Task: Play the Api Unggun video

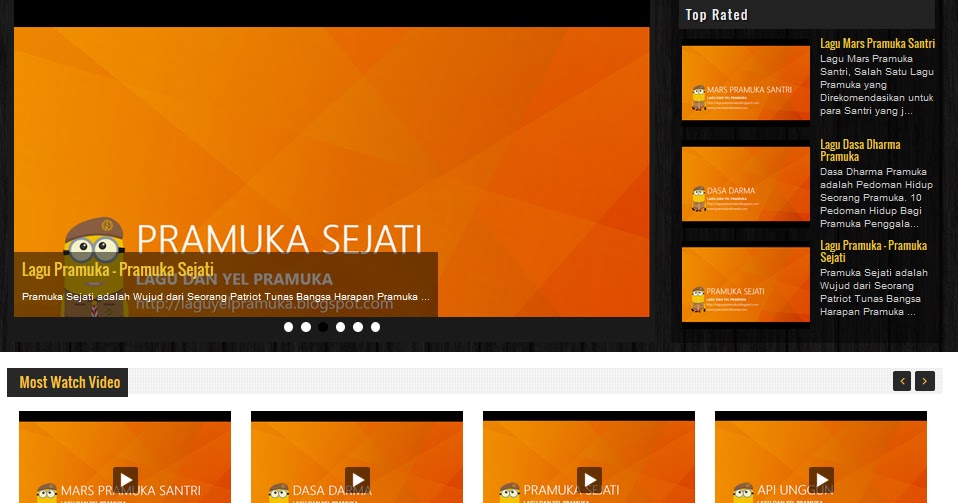Action: (x=822, y=479)
